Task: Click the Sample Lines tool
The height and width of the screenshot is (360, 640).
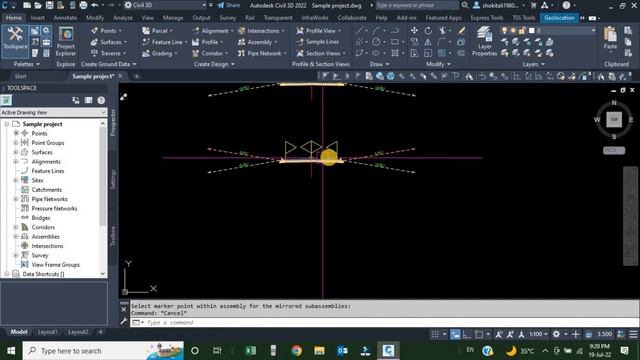Action: pyautogui.click(x=318, y=42)
